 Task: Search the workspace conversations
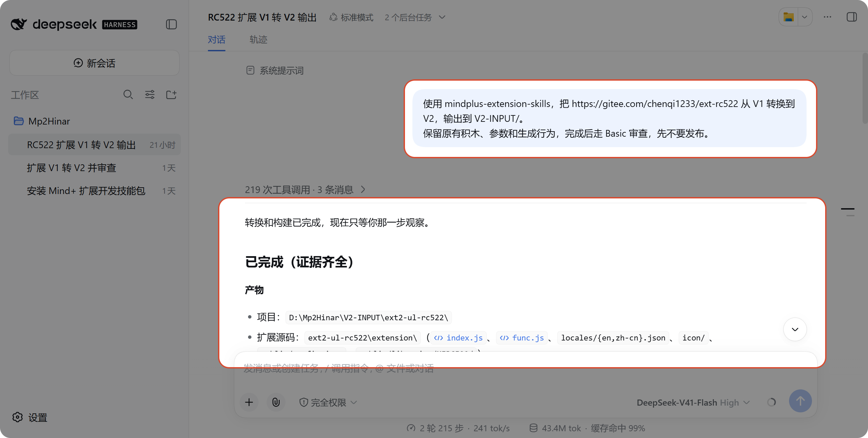click(x=128, y=94)
